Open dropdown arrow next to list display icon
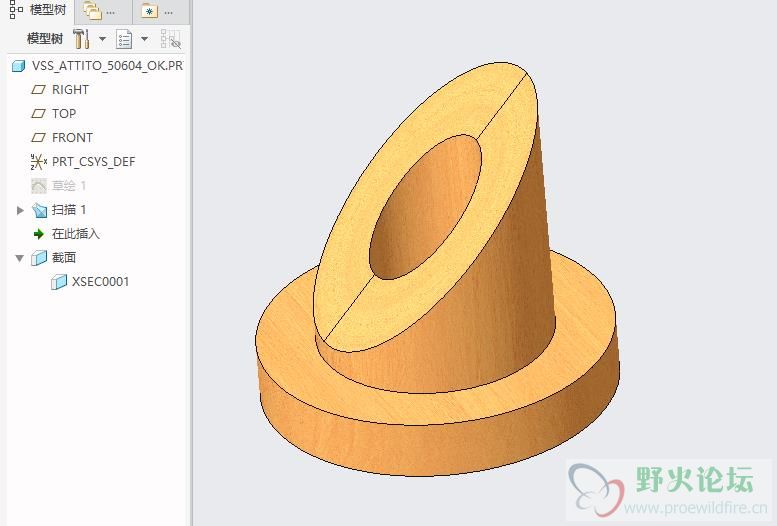The height and width of the screenshot is (526, 777). [145, 39]
